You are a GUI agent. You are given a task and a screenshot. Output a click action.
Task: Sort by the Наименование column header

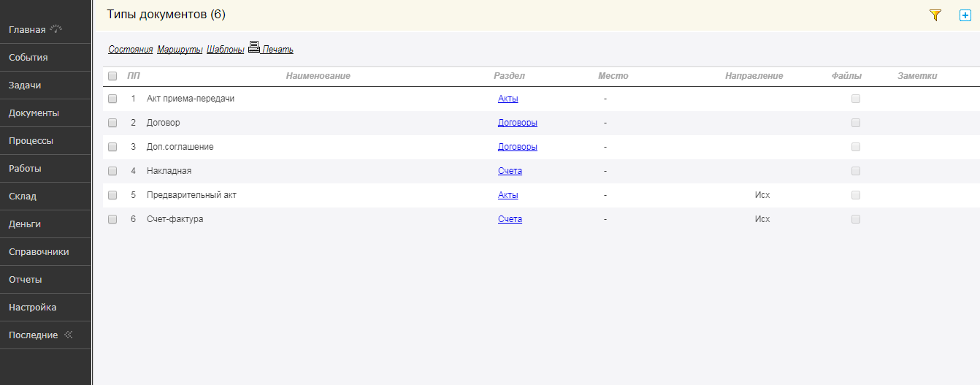point(318,76)
